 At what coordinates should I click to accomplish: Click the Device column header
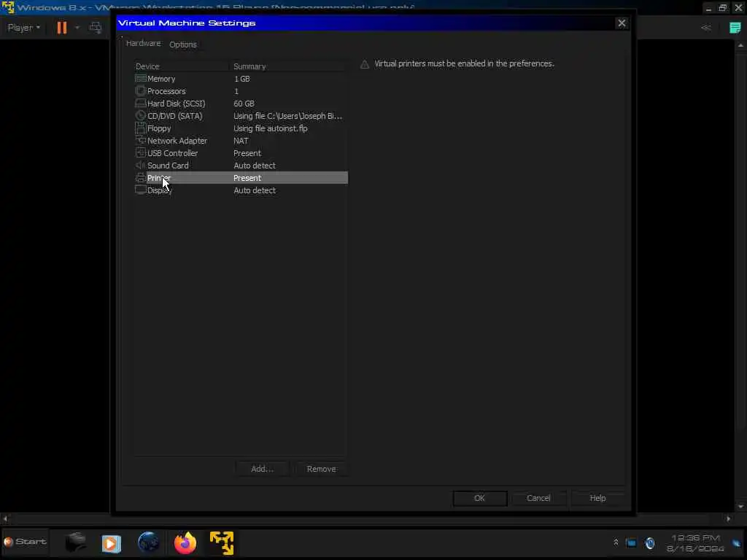181,66
